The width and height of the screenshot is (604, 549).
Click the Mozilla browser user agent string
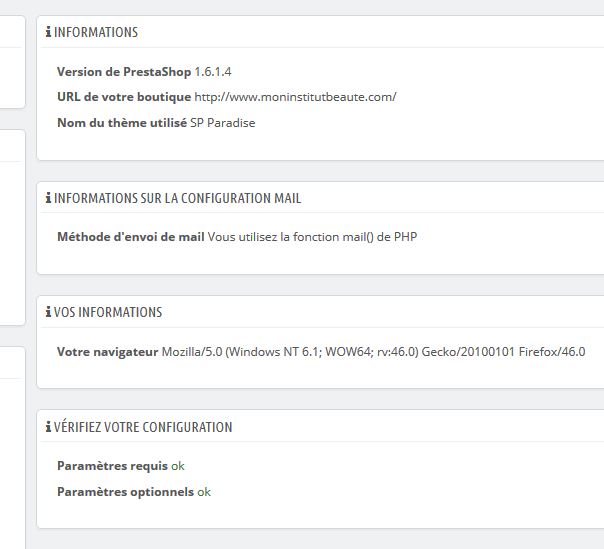[x=373, y=352]
